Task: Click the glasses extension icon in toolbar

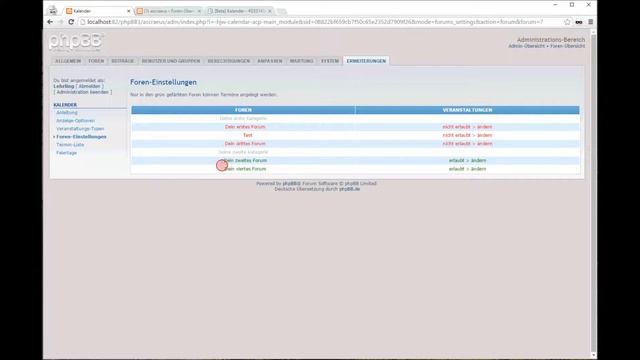Action: coord(579,22)
